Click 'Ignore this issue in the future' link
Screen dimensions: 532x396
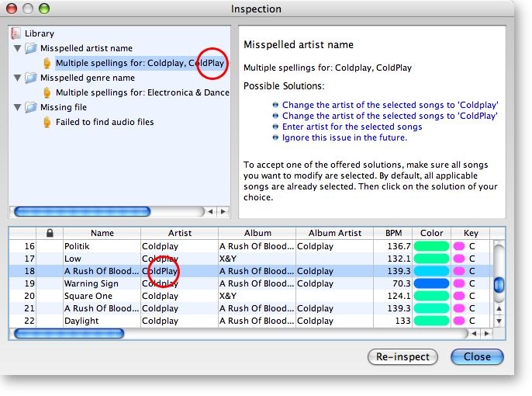click(344, 137)
